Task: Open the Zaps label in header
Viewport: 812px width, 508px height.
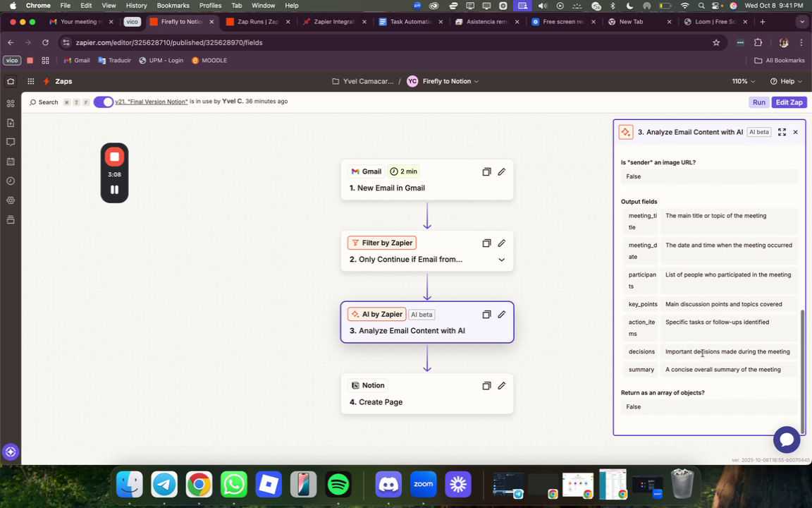Action: (63, 81)
